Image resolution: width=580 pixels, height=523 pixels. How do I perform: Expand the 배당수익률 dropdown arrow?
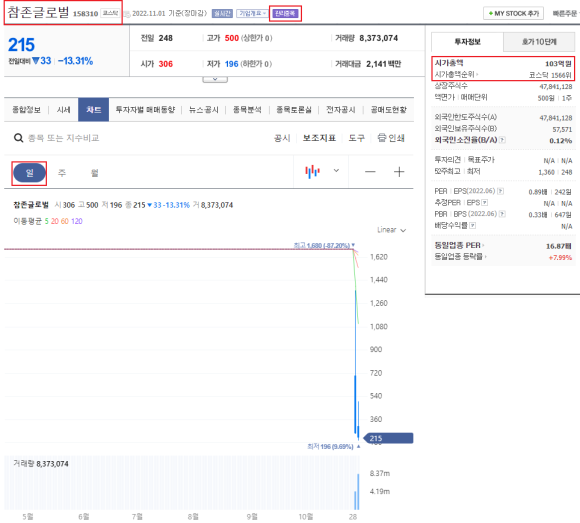[472, 225]
